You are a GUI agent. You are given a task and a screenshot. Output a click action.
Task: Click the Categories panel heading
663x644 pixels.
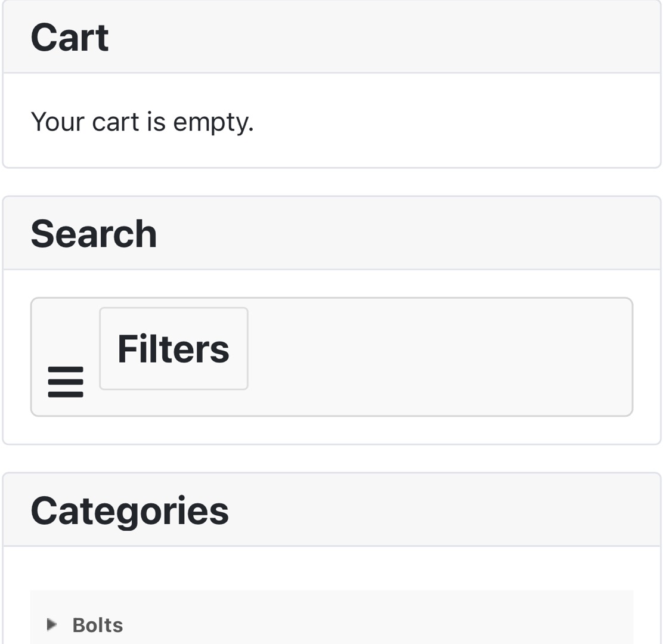tap(129, 510)
